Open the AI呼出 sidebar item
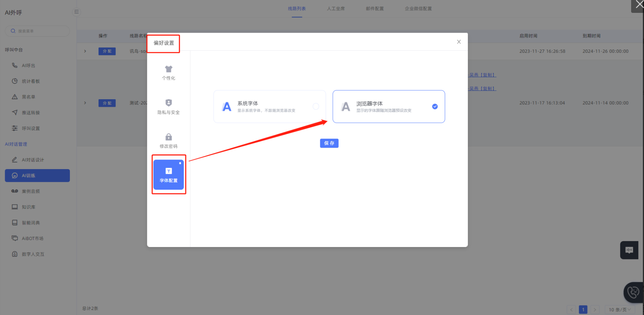Viewport: 644px width, 315px height. click(x=28, y=65)
